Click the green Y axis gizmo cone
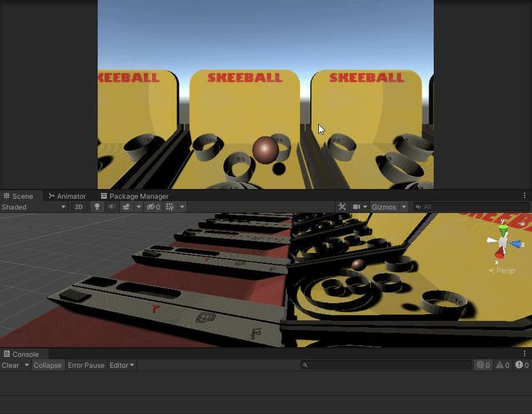 504,229
